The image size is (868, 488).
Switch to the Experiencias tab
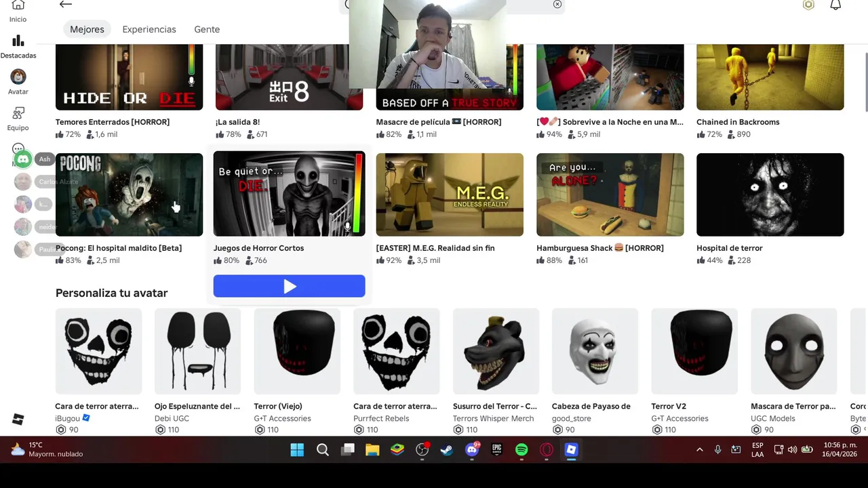[x=149, y=29]
